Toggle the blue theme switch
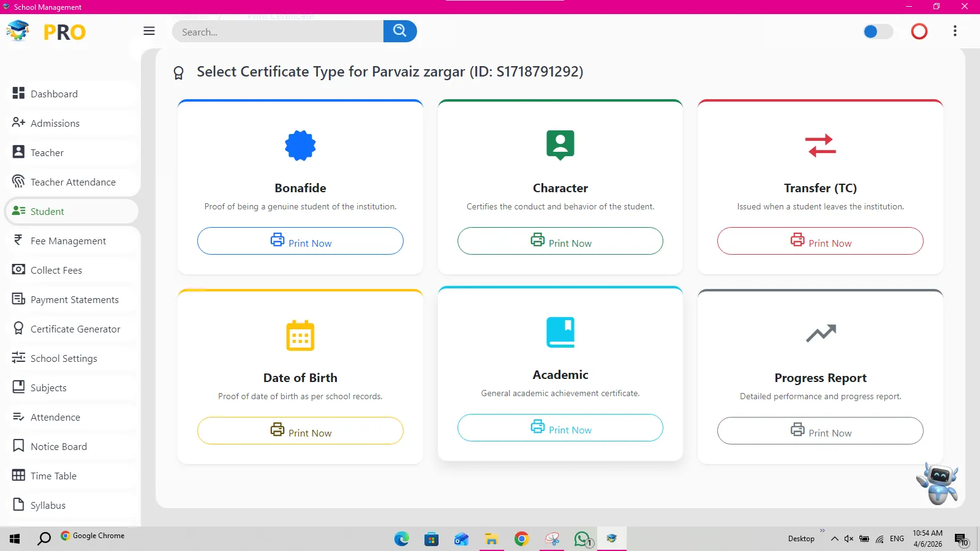980x551 pixels. pos(878,31)
